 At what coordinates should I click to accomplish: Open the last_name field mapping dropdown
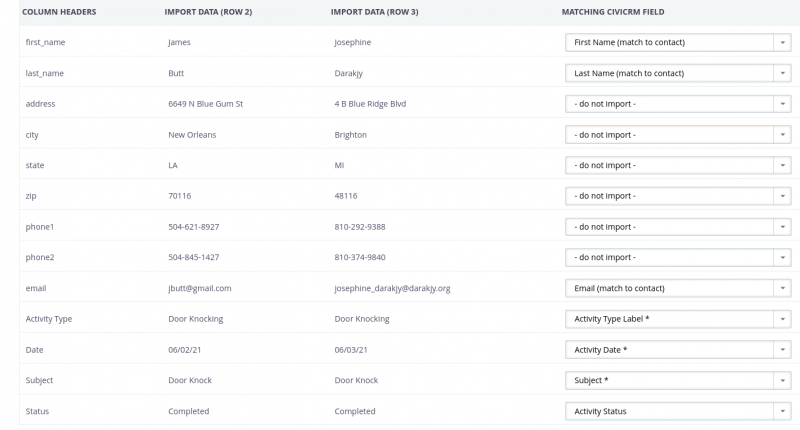coord(678,73)
